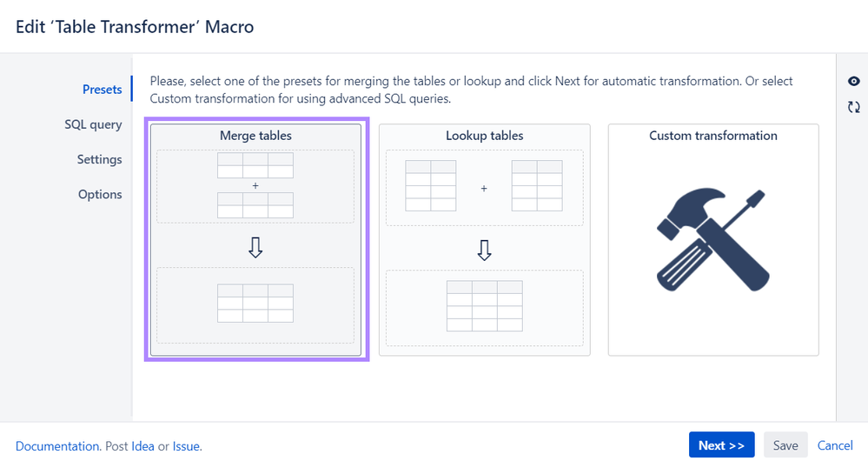Pick the Custom transformation preset
This screenshot has height=461, width=868.
point(713,239)
